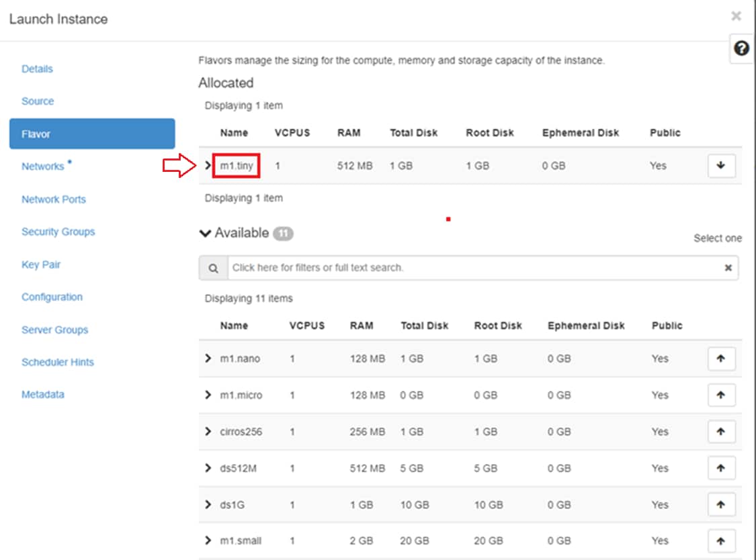Expand the ds1G row details
756x560 pixels.
[x=208, y=504]
